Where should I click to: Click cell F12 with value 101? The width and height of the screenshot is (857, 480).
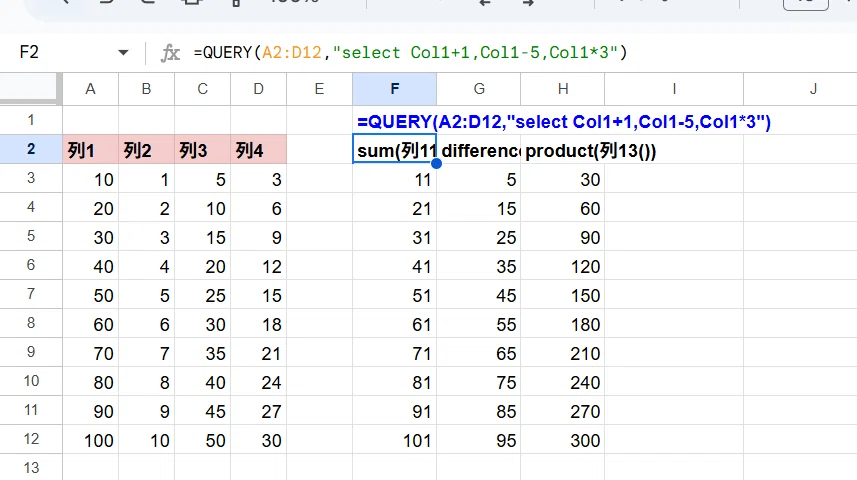pos(395,440)
